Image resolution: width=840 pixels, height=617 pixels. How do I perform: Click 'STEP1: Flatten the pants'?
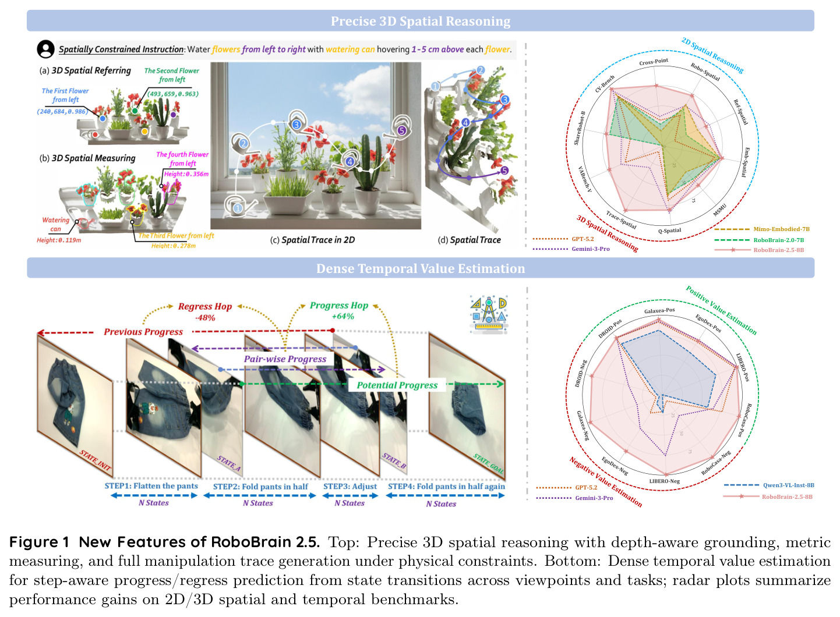click(151, 486)
